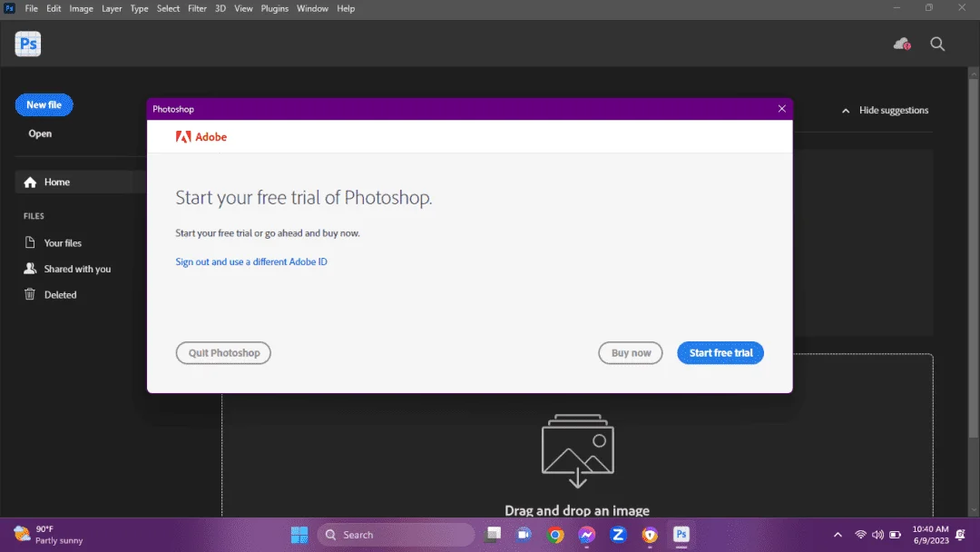980x552 pixels.
Task: Click the clock and date in taskbar
Action: pos(930,535)
